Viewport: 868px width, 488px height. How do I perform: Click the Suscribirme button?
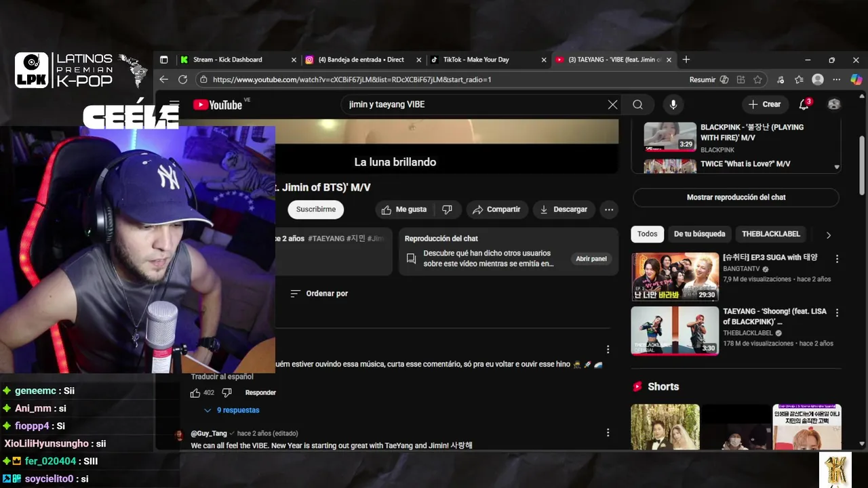point(316,209)
